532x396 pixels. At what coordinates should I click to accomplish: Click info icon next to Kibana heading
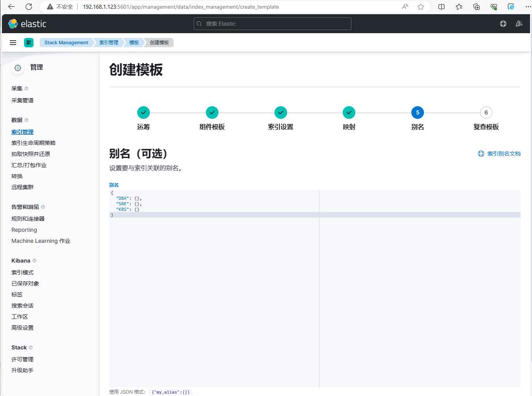tap(34, 261)
